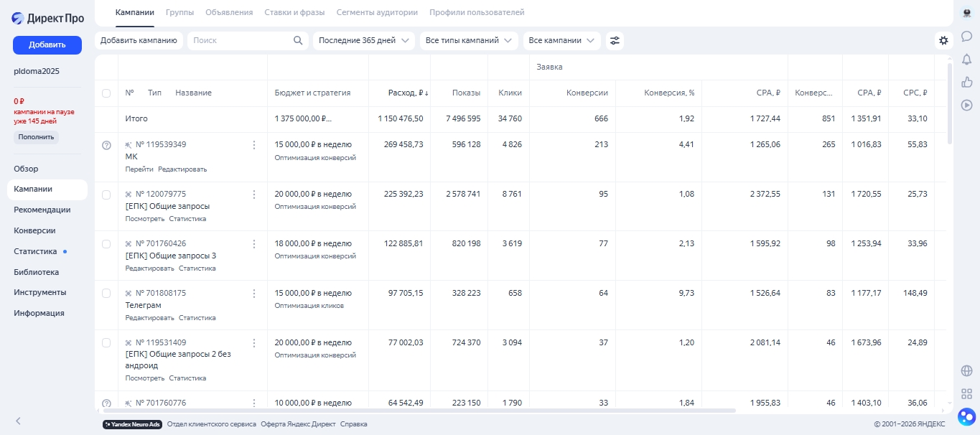This screenshot has width=980, height=435.
Task: Click the table settings gear icon
Action: click(943, 41)
